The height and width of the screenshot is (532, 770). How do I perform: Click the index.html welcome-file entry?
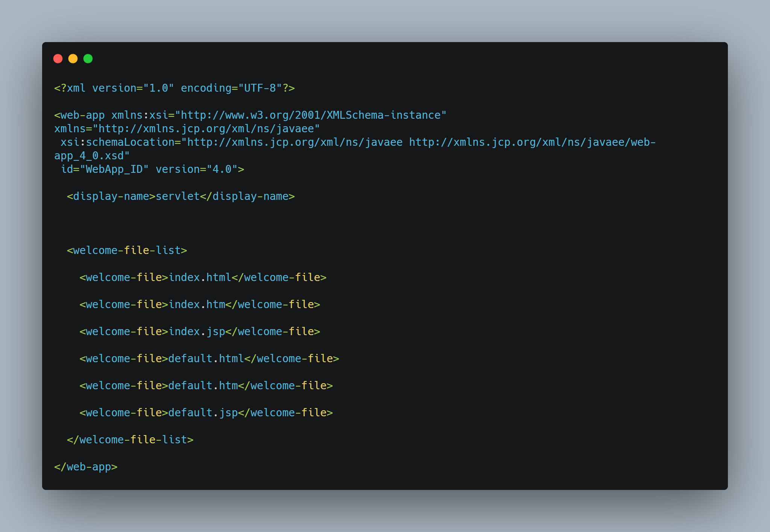203,278
